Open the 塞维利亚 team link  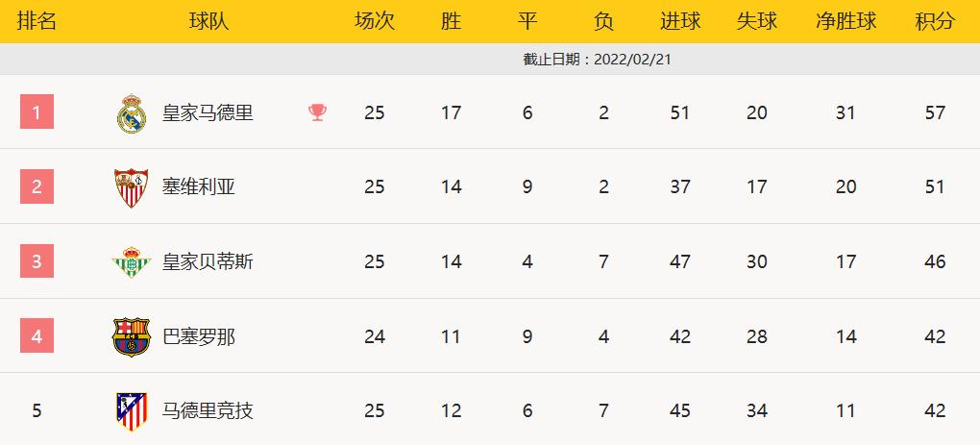pyautogui.click(x=199, y=187)
